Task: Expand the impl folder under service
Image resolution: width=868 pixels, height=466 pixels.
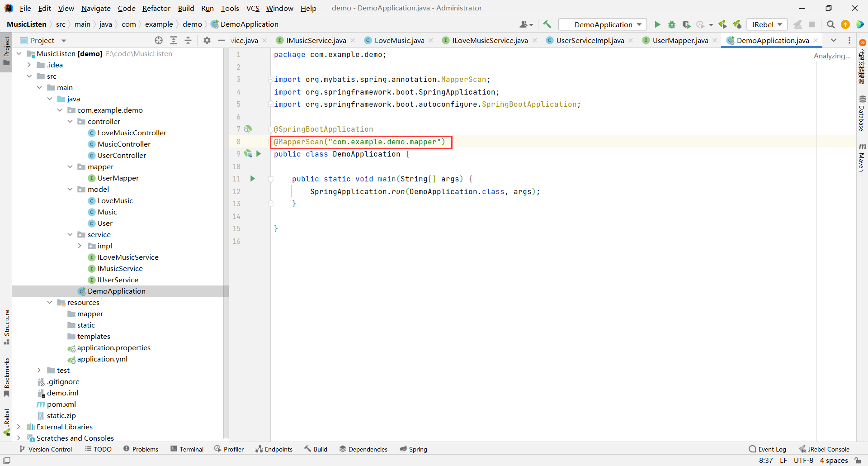Action: (80, 246)
